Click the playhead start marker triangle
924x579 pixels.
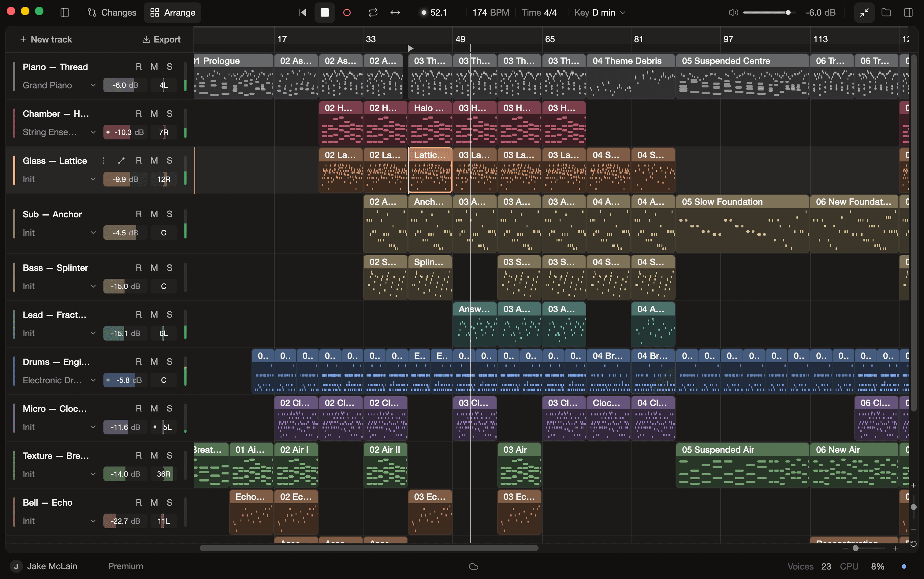(411, 48)
